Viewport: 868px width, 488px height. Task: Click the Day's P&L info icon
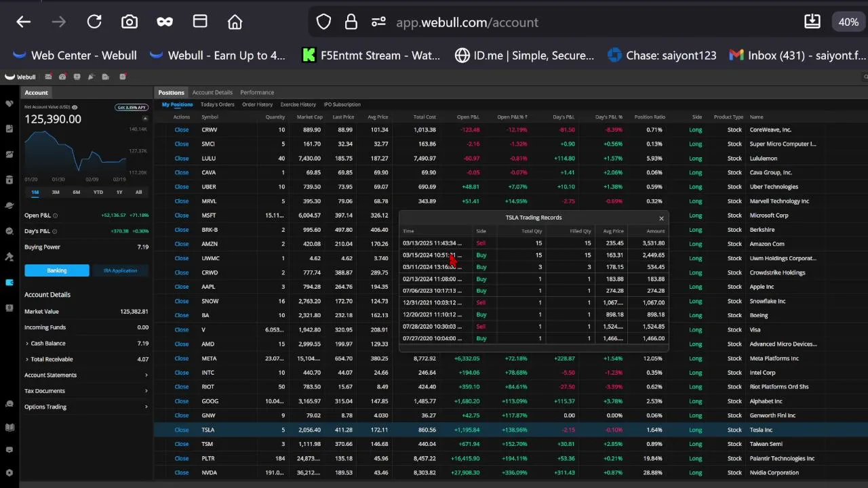(55, 231)
